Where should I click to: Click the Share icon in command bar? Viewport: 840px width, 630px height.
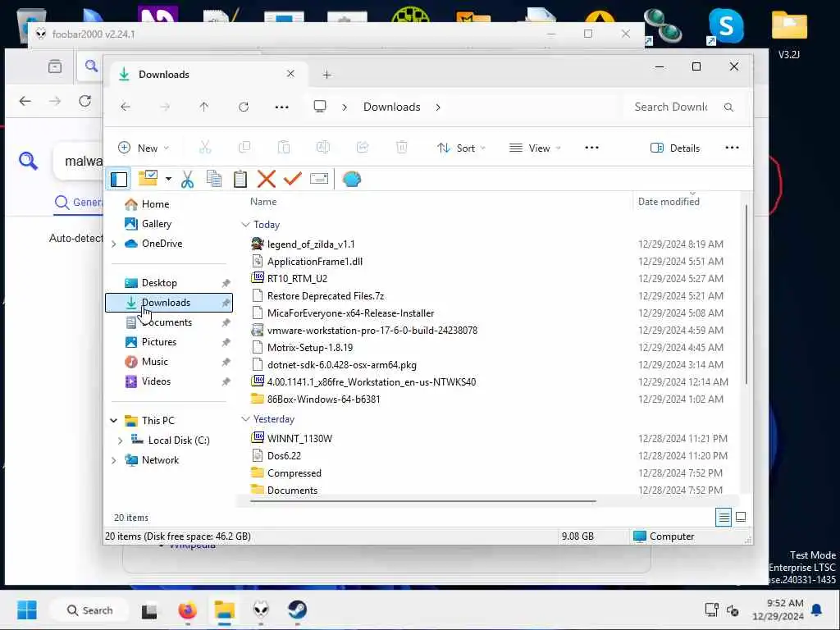pos(363,148)
